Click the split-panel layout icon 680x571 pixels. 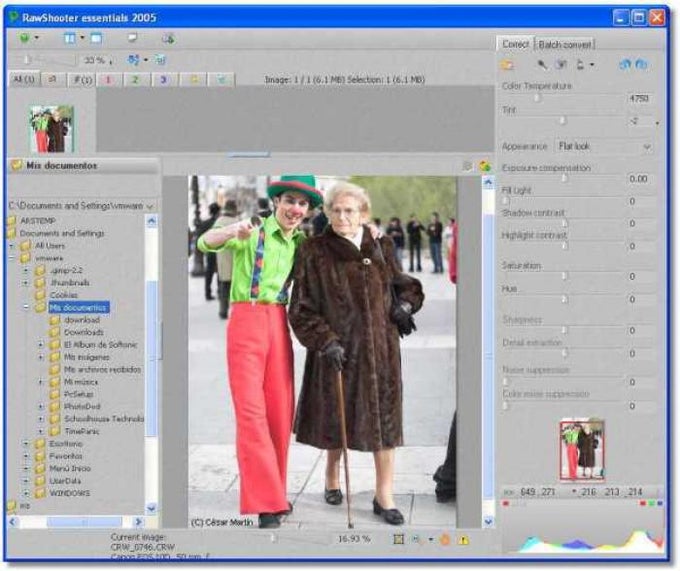coord(69,38)
